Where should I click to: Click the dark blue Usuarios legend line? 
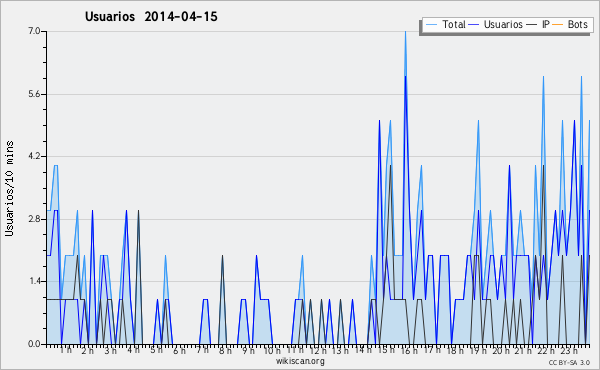point(474,25)
